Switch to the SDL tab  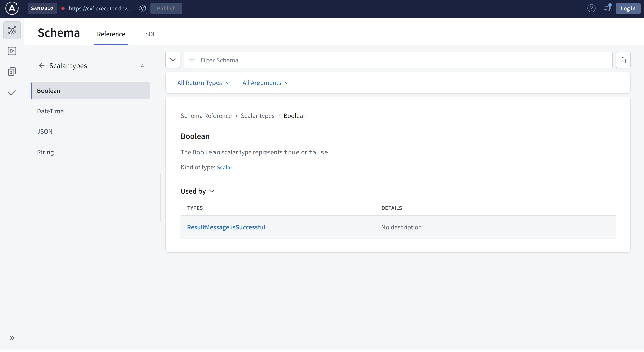150,34
